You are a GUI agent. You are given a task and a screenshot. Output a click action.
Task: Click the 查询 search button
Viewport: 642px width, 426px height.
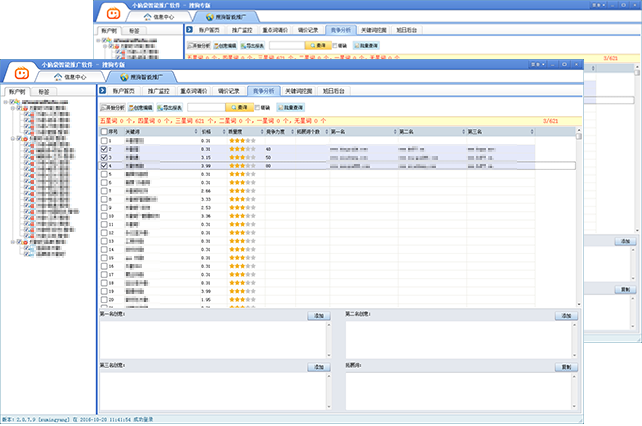pos(238,107)
